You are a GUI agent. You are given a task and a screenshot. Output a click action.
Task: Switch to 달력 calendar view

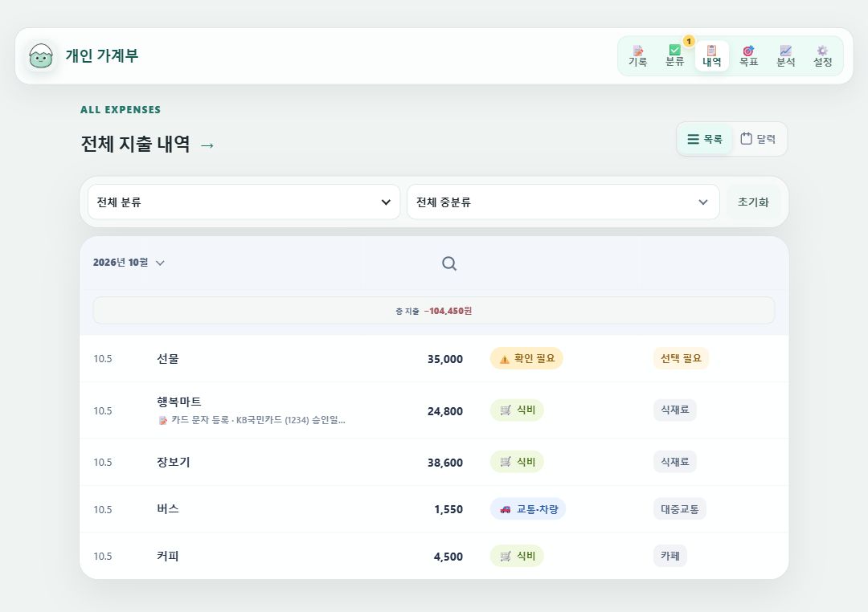[758, 139]
